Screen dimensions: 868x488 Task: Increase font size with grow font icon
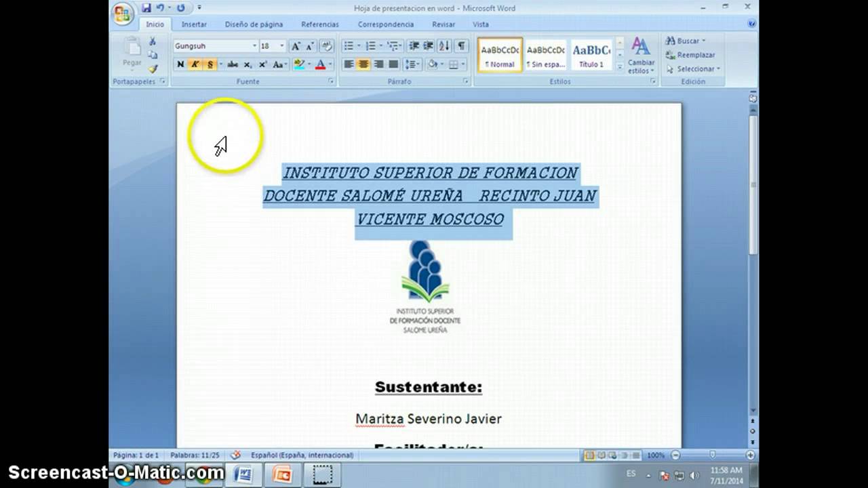296,46
